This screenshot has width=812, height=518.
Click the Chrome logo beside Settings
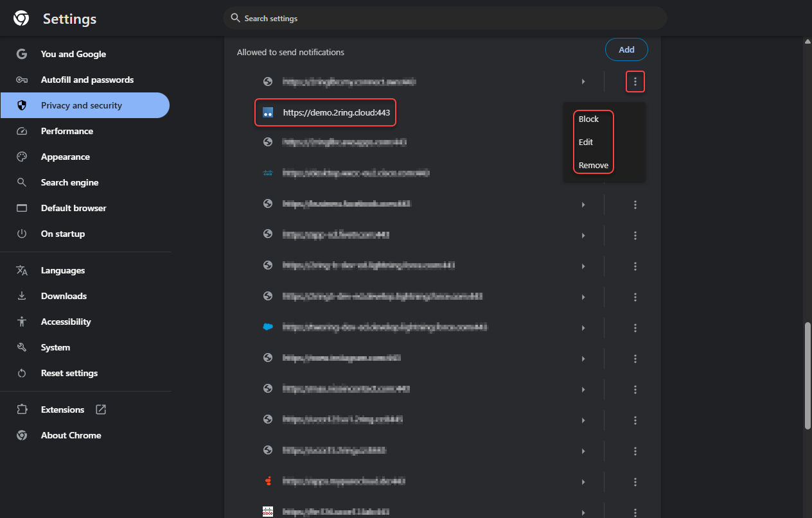(21, 19)
